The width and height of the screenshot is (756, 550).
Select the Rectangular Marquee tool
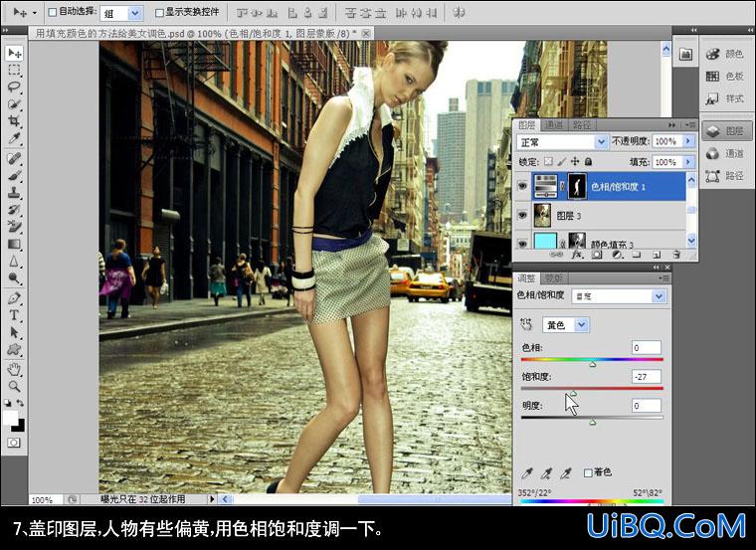tap(15, 70)
